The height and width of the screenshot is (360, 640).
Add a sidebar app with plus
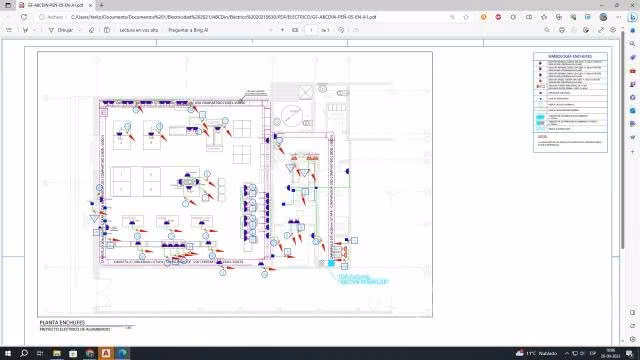pos(633,152)
